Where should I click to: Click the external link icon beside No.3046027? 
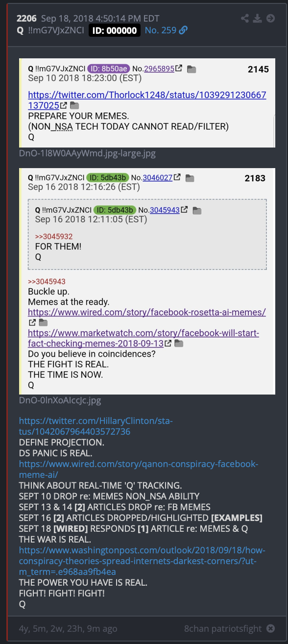point(178,177)
